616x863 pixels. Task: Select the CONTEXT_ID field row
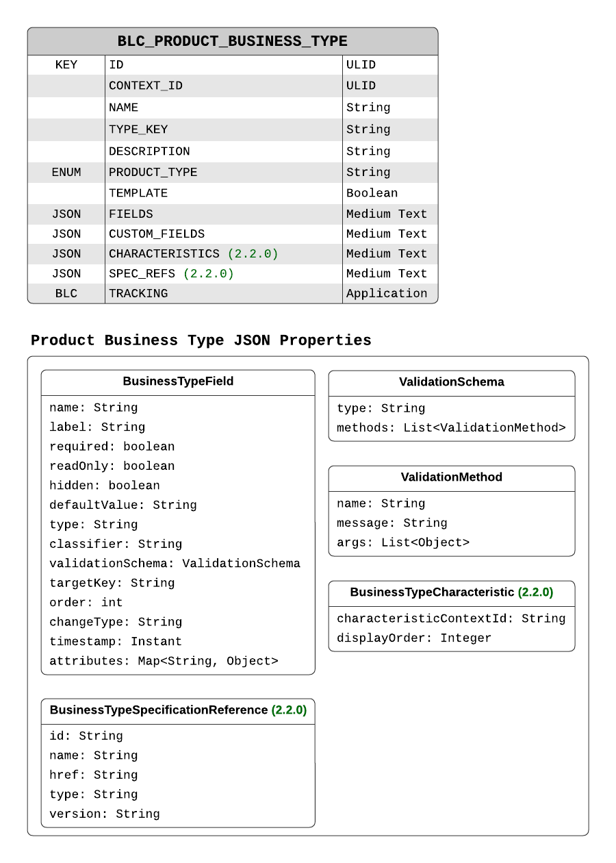(205, 86)
